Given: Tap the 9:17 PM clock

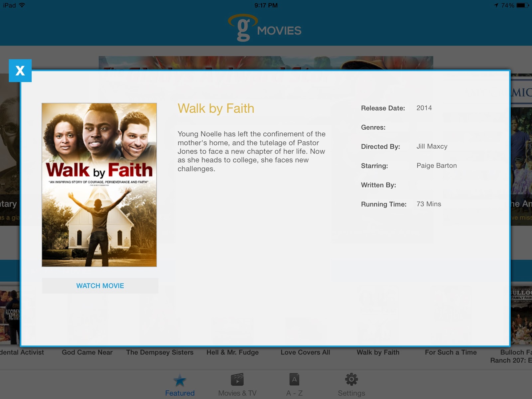Looking at the screenshot, I should point(266,5).
